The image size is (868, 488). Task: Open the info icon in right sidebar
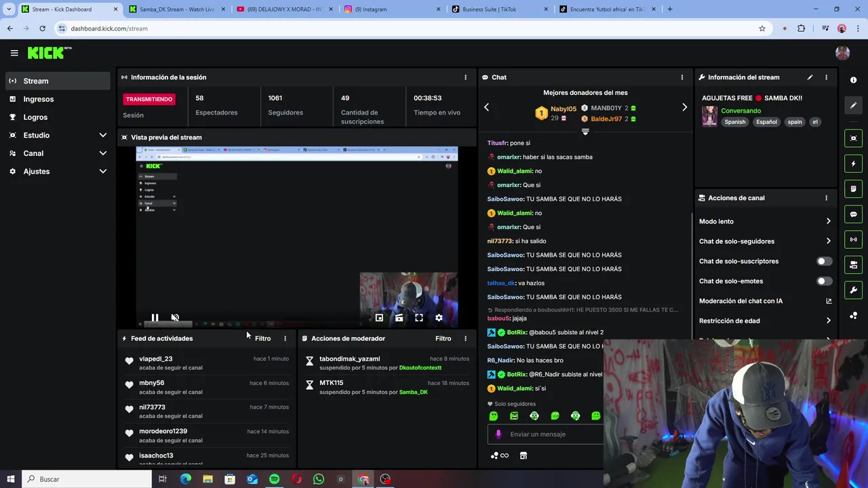[x=853, y=80]
